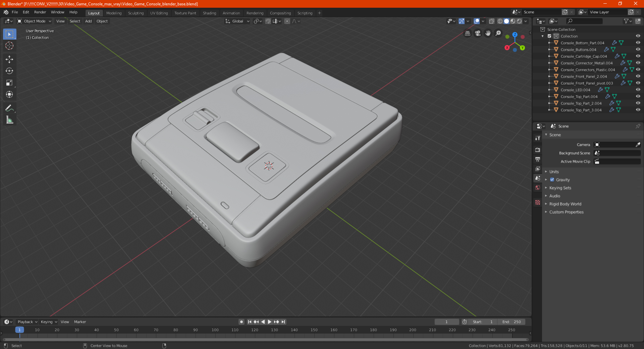644x349 pixels.
Task: Click the current frame number field
Action: 446,322
